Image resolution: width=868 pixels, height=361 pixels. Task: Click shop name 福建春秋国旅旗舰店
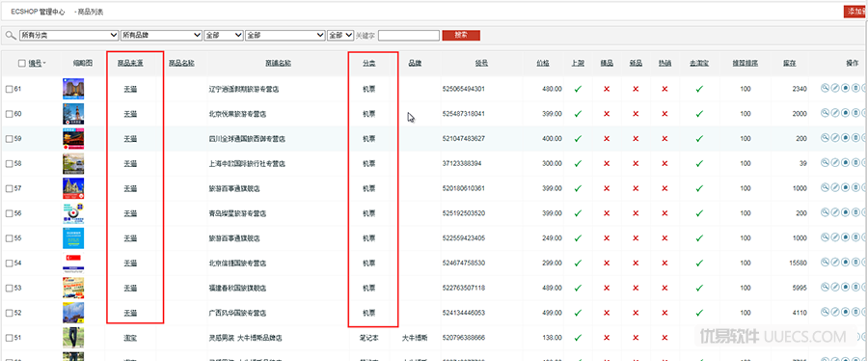click(x=237, y=288)
